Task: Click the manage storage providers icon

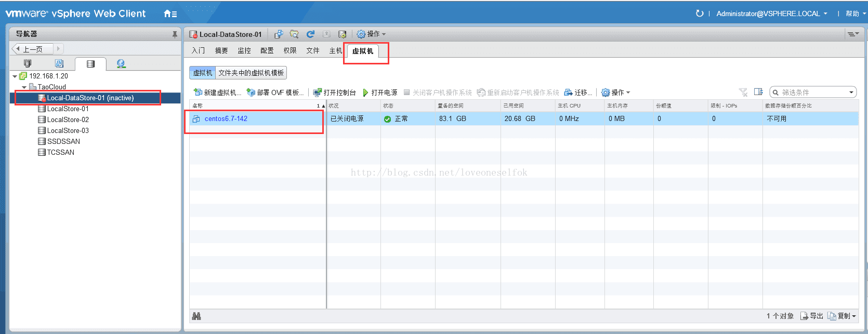Action: [x=342, y=34]
